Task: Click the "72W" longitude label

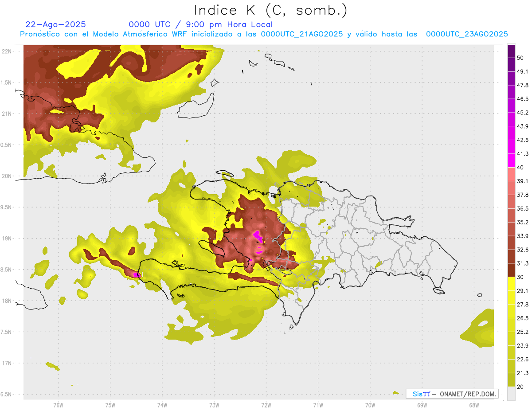Action: (266, 405)
